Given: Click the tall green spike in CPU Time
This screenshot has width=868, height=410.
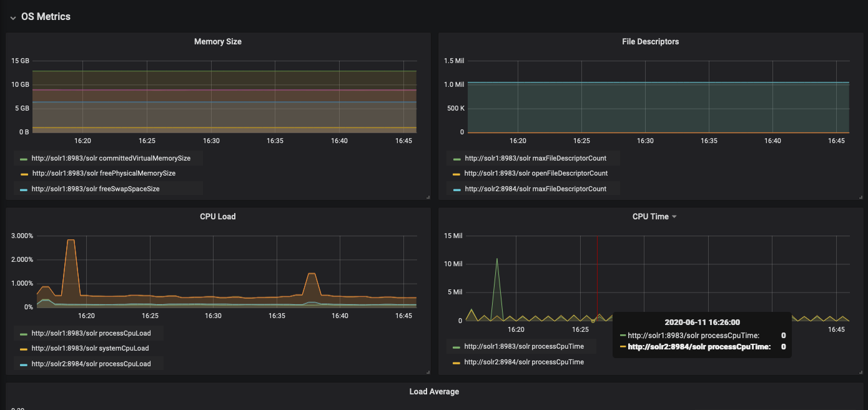Looking at the screenshot, I should 497,259.
